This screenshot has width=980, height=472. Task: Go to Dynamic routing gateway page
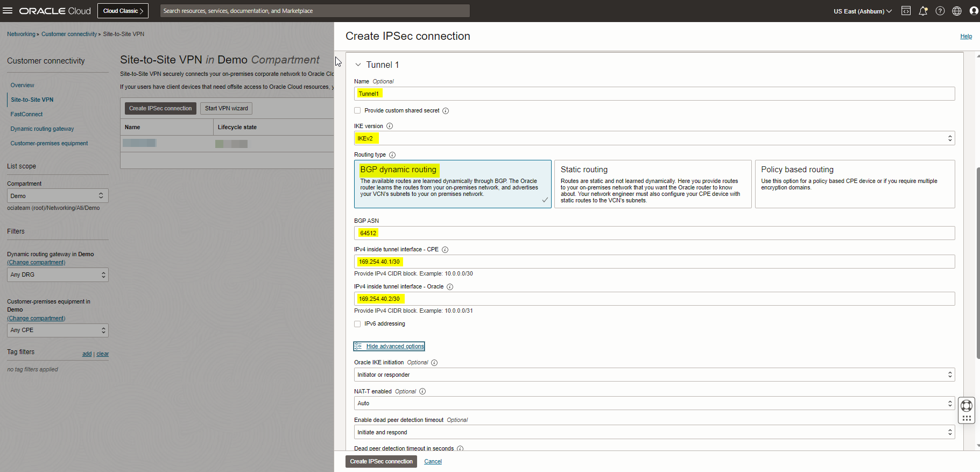click(x=42, y=129)
